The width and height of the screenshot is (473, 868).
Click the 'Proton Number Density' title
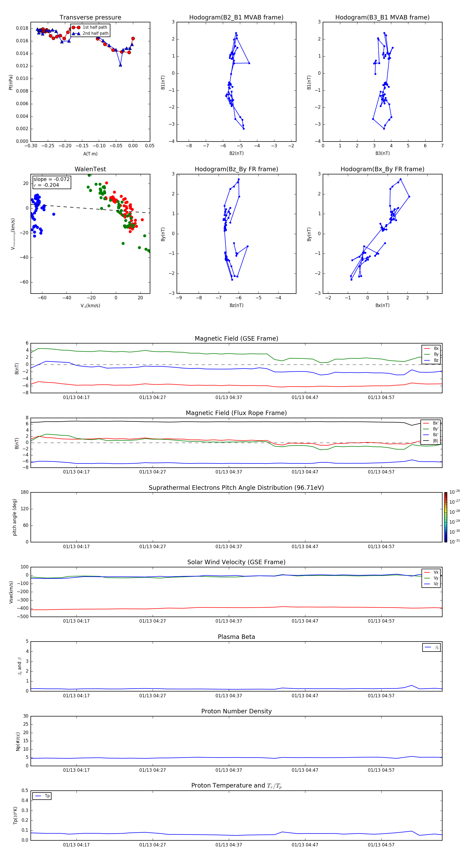[x=236, y=711]
